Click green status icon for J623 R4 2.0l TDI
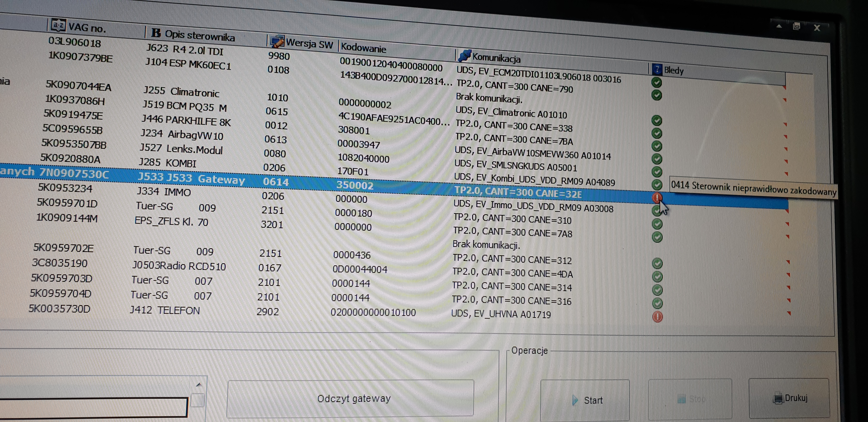Viewport: 868px width, 422px height. coord(656,82)
